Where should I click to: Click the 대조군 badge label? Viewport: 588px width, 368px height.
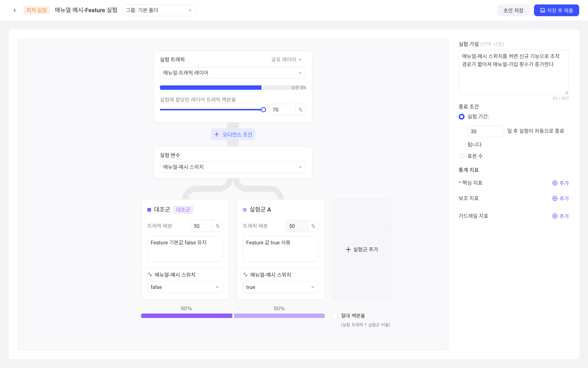click(183, 210)
